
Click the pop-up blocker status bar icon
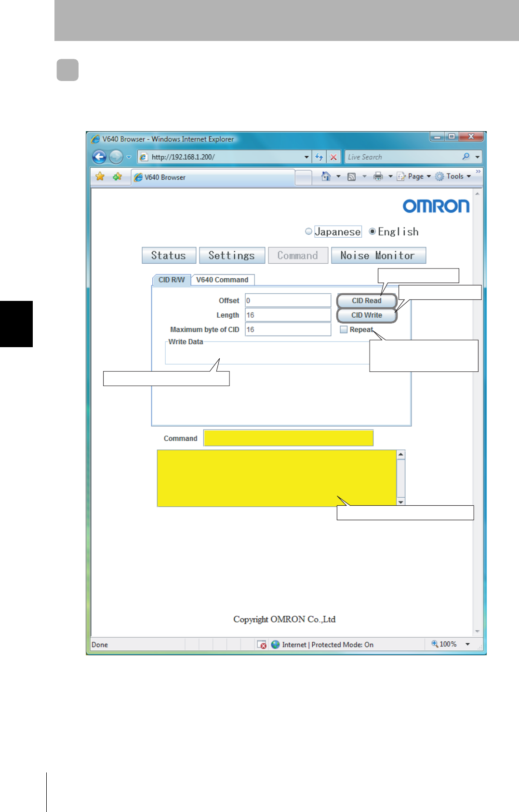[262, 645]
